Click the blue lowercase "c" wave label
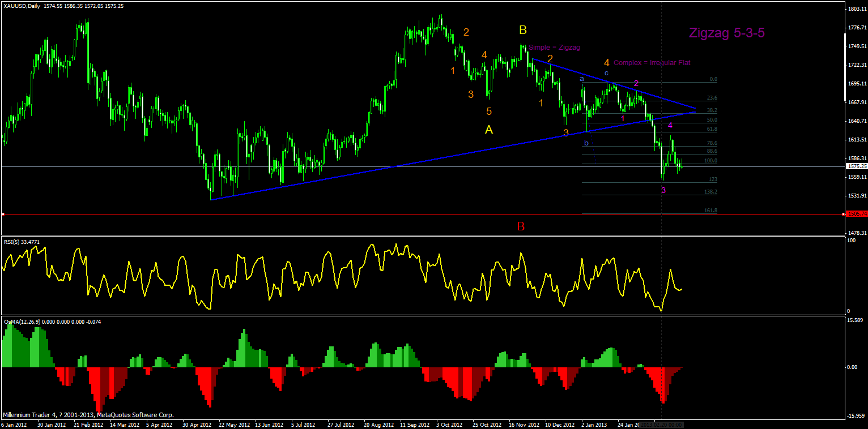Screen dimensions: 868x429 point(606,73)
